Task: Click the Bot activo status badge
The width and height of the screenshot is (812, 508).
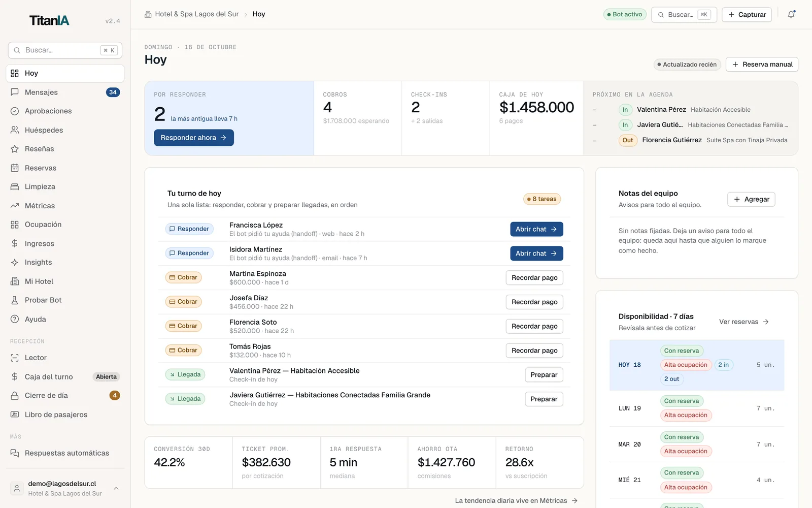Action: tap(625, 14)
